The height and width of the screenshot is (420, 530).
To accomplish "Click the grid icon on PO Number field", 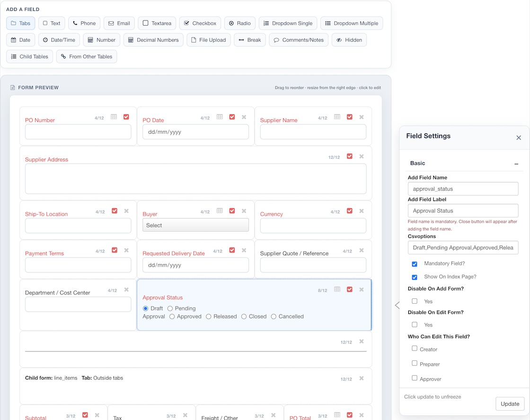I will [x=114, y=117].
